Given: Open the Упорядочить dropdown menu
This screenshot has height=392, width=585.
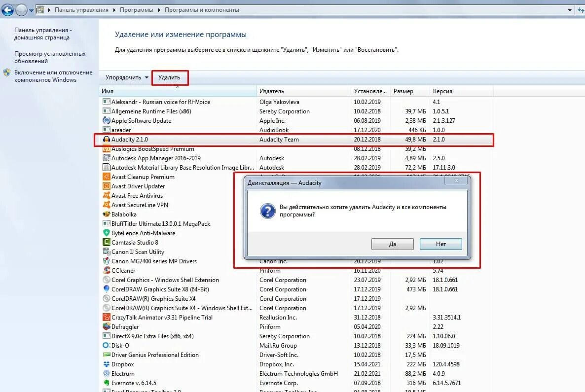Looking at the screenshot, I should (127, 77).
